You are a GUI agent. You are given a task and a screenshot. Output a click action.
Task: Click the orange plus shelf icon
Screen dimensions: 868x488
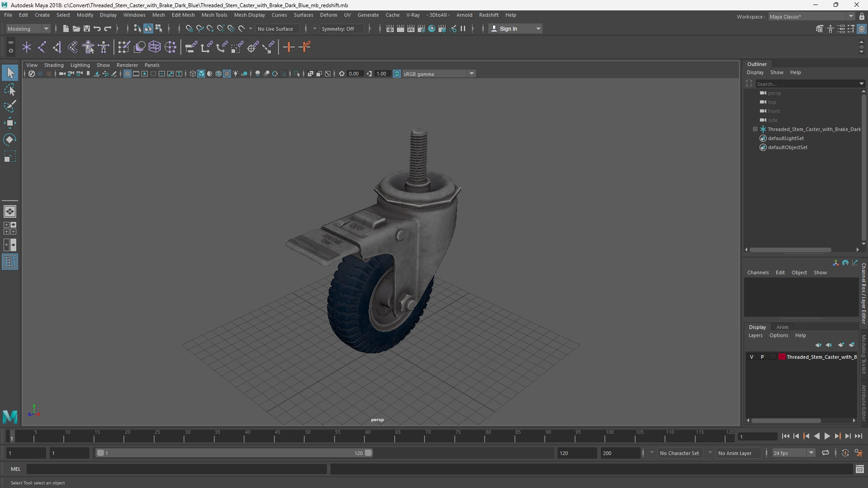pos(288,47)
